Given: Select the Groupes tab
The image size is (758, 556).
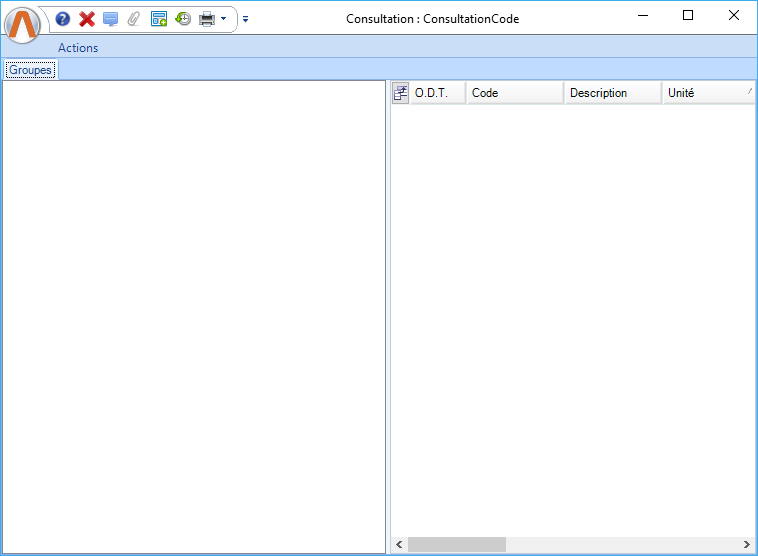Looking at the screenshot, I should 30,70.
